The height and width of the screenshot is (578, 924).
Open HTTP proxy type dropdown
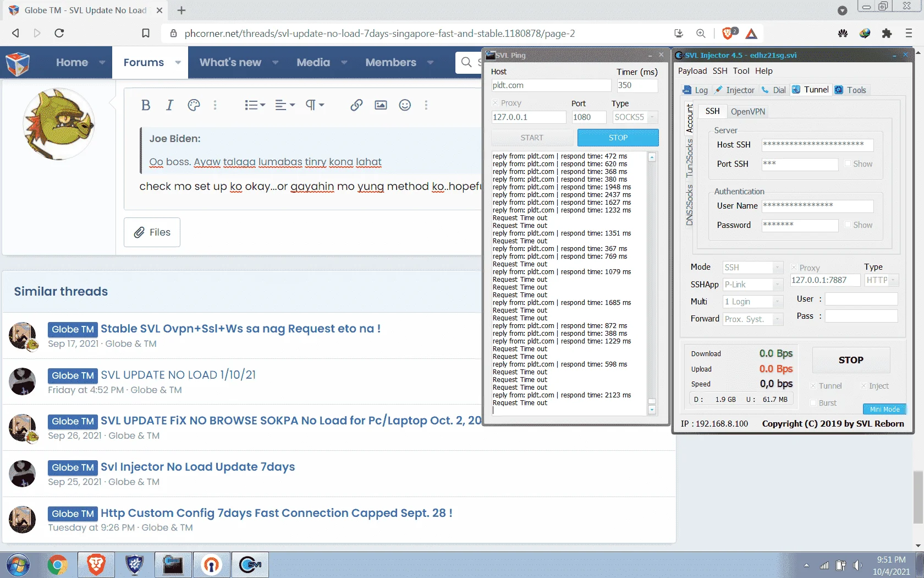tap(882, 280)
